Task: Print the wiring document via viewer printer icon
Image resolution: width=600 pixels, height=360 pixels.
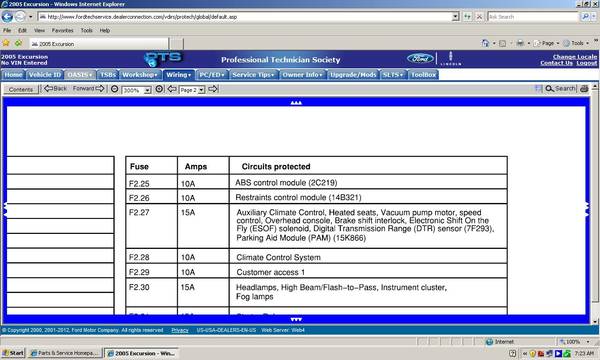Action: pyautogui.click(x=584, y=89)
